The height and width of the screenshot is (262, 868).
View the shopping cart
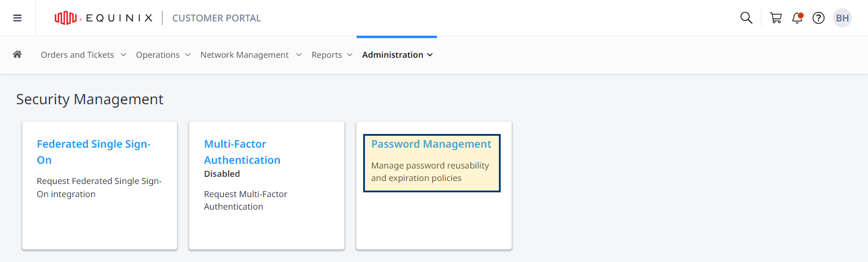coord(776,18)
